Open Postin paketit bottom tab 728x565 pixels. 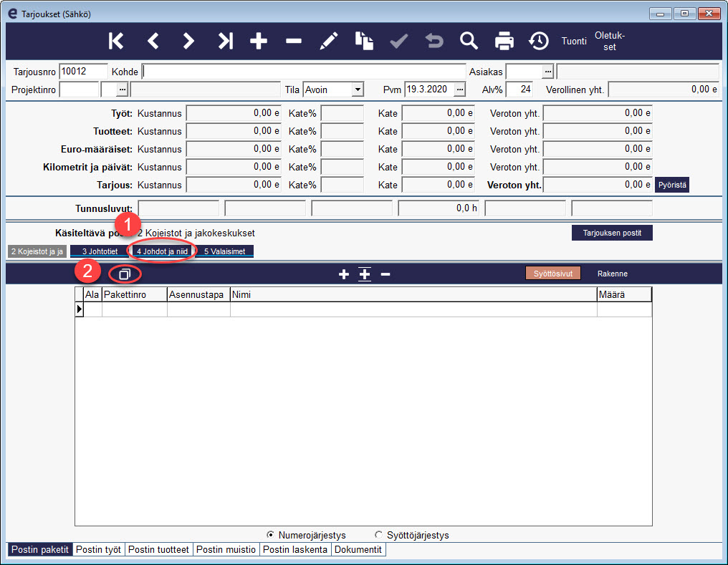click(x=40, y=550)
